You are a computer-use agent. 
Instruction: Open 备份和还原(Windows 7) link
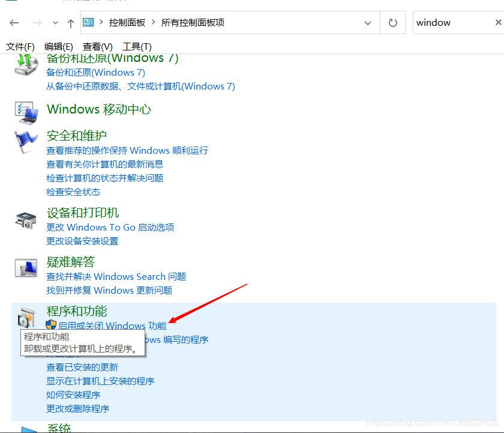point(96,73)
